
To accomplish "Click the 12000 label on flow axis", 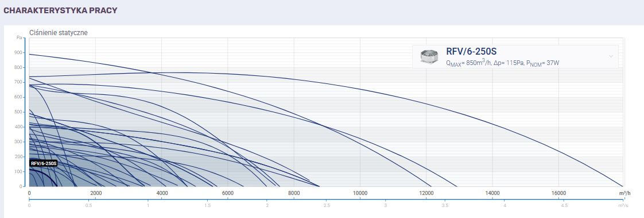I will pyautogui.click(x=426, y=193).
